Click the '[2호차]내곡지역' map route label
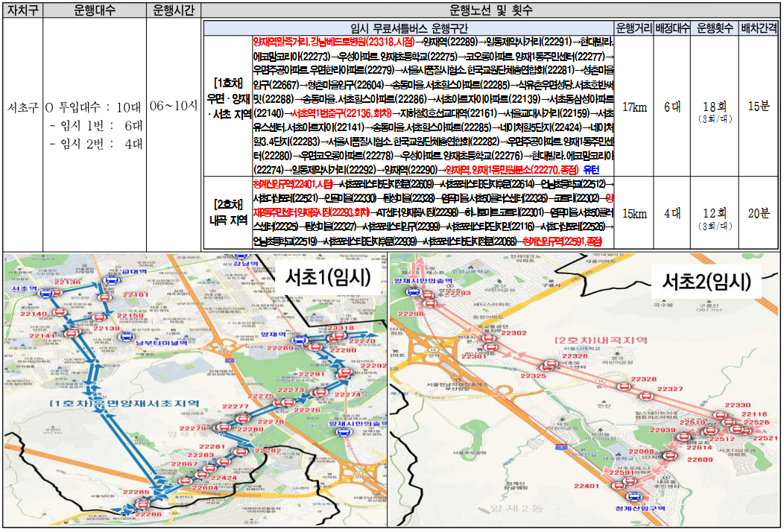This screenshot has width=784, height=532. tap(601, 341)
